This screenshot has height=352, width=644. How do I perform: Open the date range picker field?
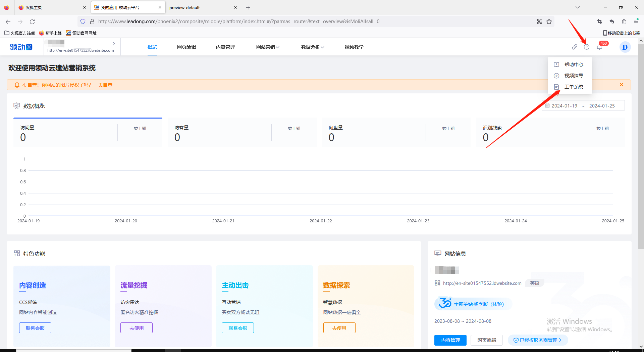pyautogui.click(x=583, y=106)
